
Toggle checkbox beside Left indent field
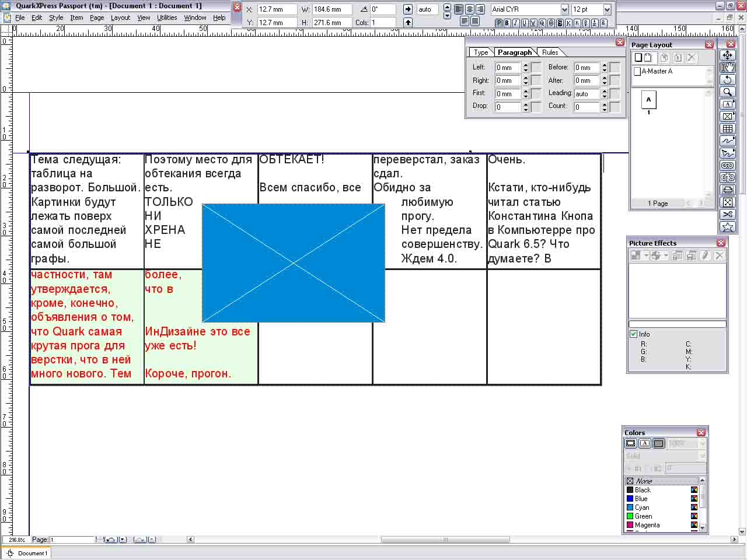536,67
